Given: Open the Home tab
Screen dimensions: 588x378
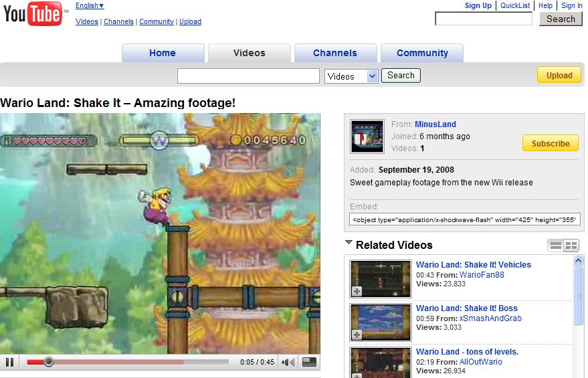Looking at the screenshot, I should tap(163, 53).
